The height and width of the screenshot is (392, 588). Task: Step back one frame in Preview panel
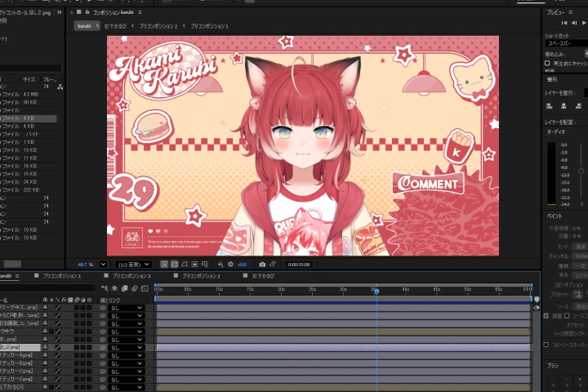574,23
